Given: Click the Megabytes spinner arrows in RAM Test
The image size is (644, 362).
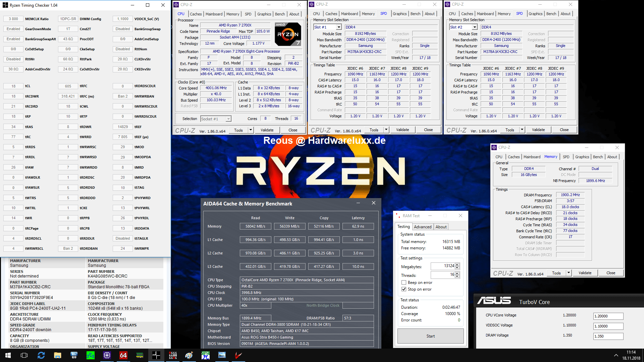Looking at the screenshot, I should pyautogui.click(x=457, y=266).
